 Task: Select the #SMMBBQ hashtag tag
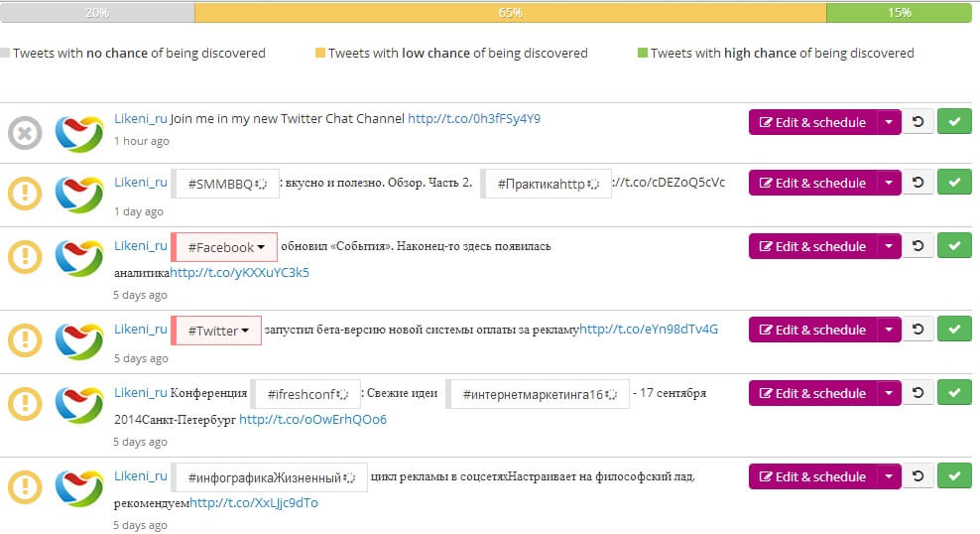pos(226,184)
